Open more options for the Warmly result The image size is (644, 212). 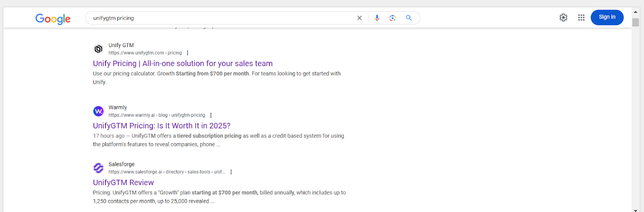pos(211,115)
